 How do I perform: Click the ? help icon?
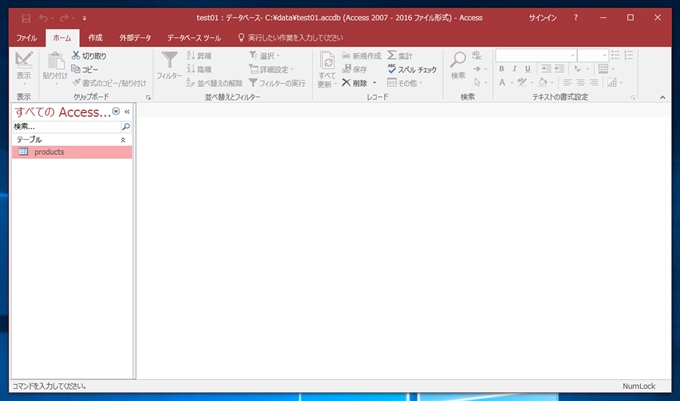575,18
